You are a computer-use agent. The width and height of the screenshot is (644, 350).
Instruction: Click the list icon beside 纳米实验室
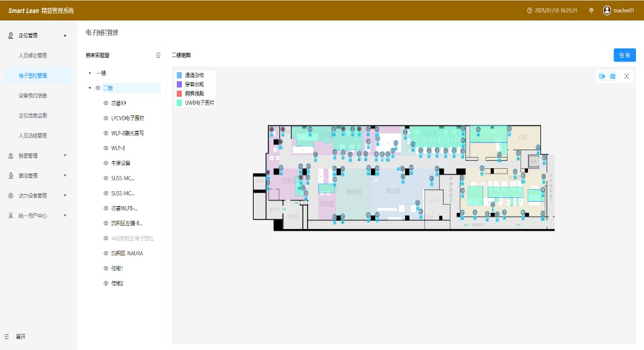click(158, 55)
